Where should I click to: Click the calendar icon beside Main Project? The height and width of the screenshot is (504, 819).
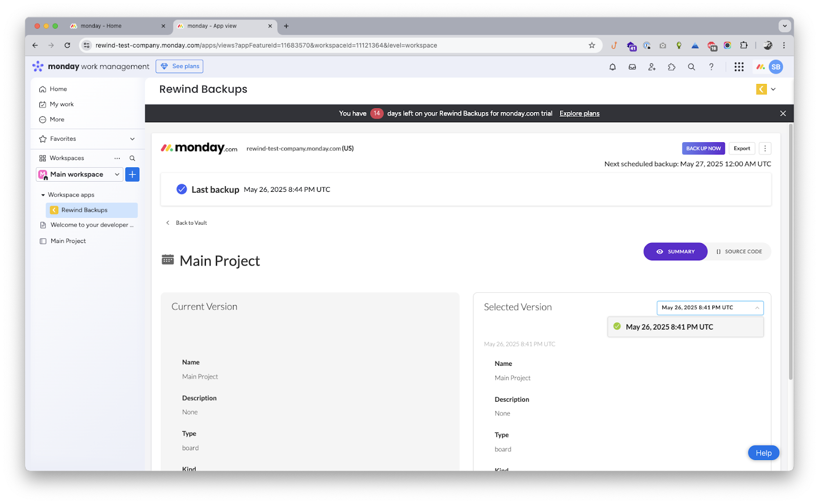point(167,259)
